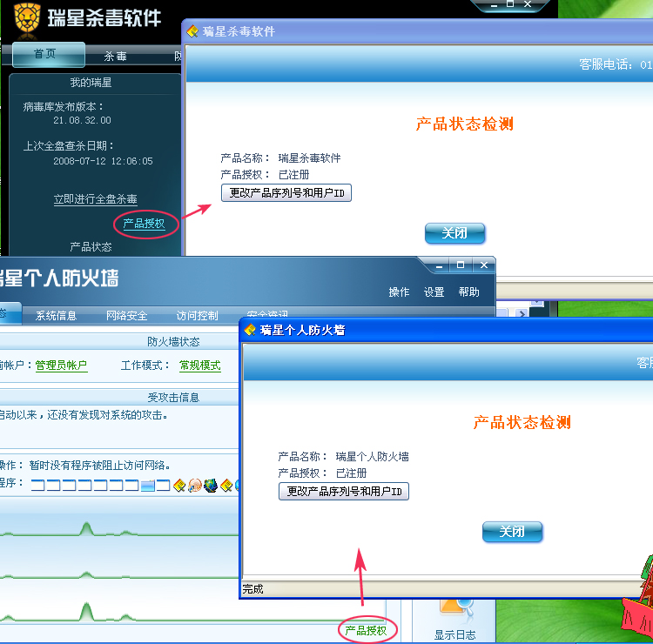Click 立即进行全盘杀毒 link

96,199
